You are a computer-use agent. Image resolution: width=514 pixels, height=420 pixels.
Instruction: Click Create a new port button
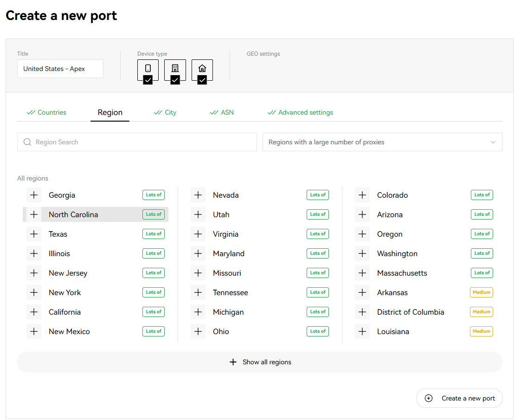point(459,398)
